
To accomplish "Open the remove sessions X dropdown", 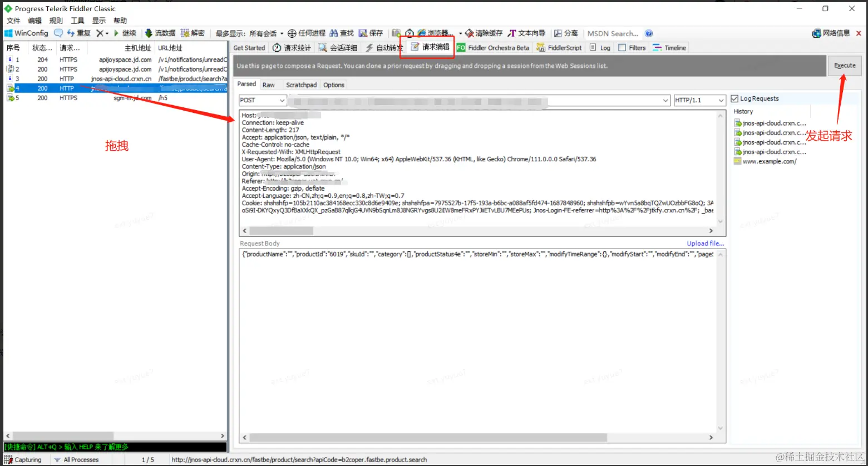I will coord(102,33).
